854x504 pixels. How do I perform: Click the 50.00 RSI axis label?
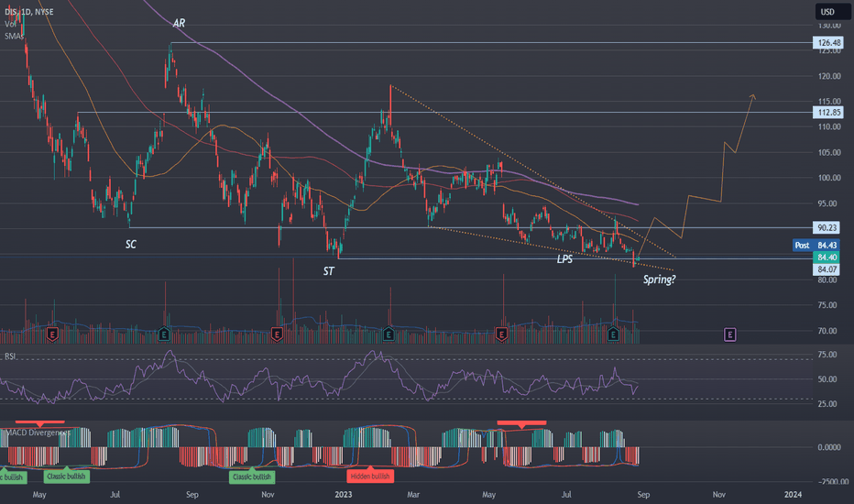click(827, 379)
